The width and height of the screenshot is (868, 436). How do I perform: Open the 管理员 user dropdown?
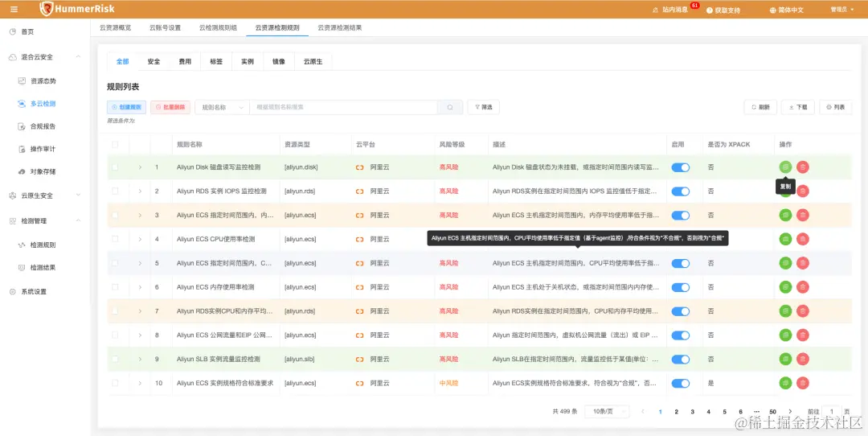click(842, 10)
